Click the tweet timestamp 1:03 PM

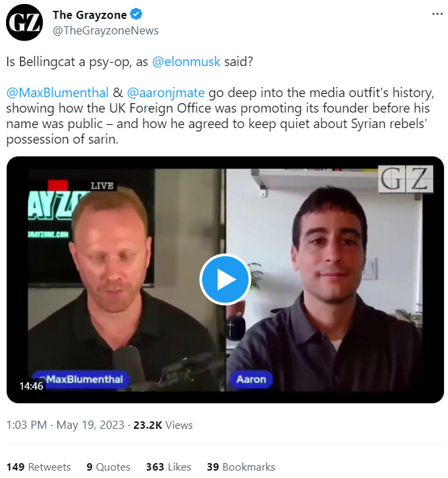[26, 425]
